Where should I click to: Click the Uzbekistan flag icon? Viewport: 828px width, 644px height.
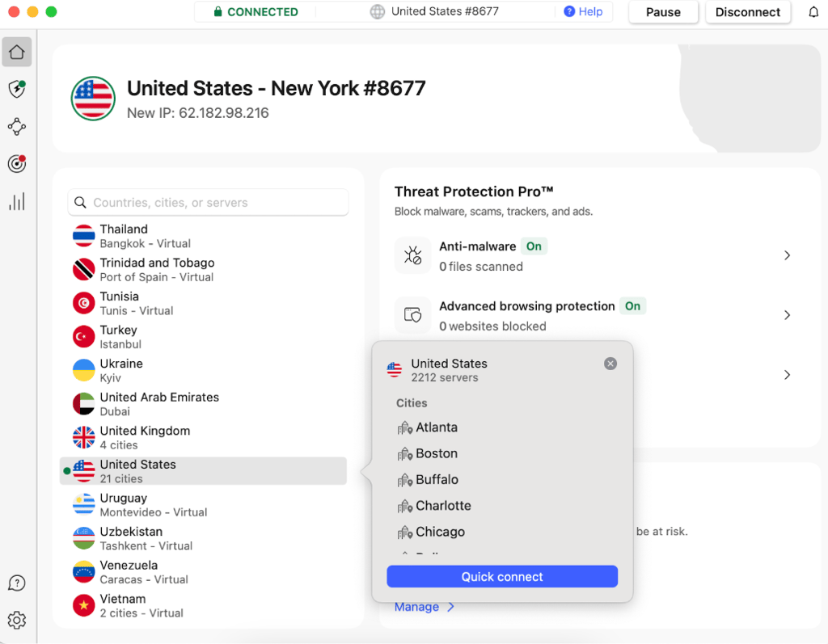coord(83,538)
